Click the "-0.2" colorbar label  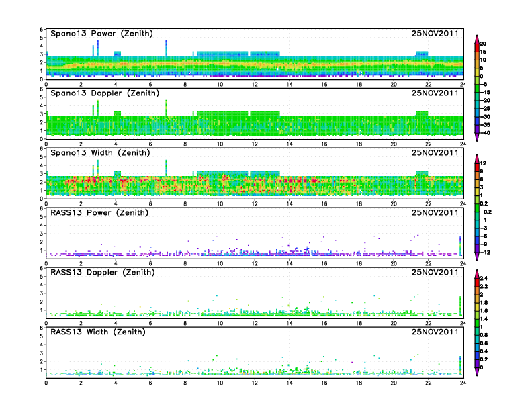point(486,212)
